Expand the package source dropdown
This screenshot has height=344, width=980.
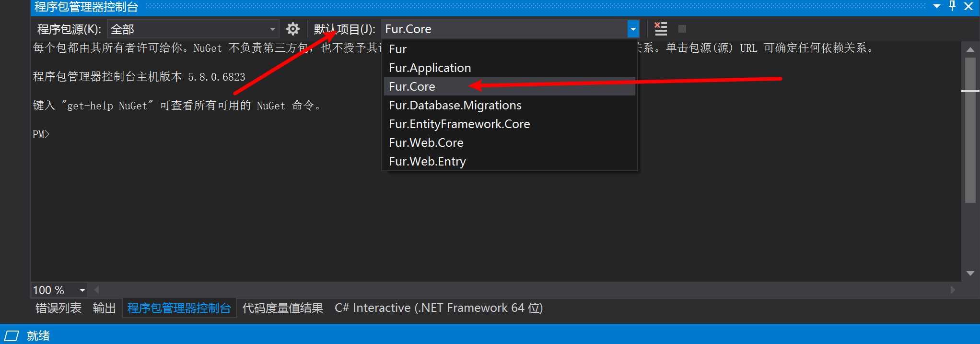[272, 29]
